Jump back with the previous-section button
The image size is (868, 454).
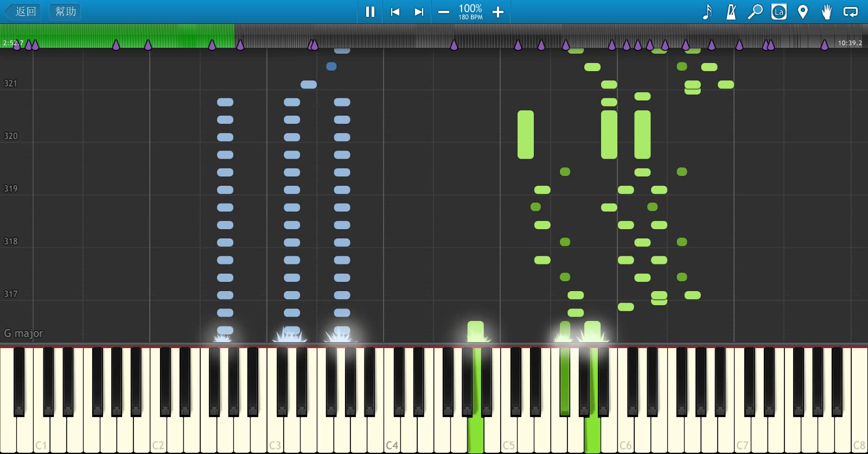click(395, 11)
